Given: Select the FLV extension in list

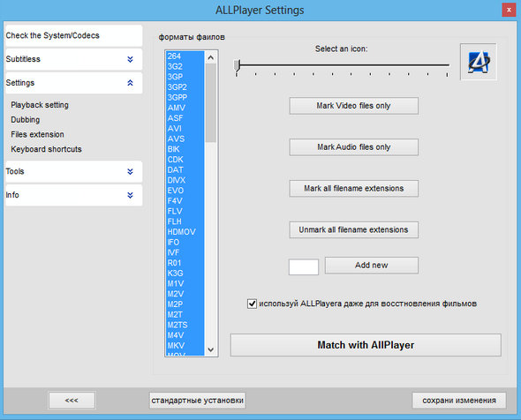Looking at the screenshot, I should click(x=185, y=211).
